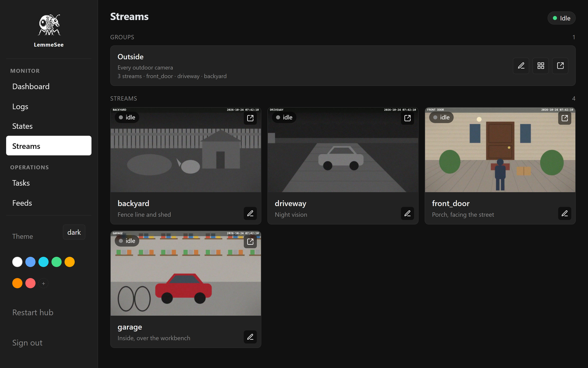Toggle the dark theme button
This screenshot has width=588, height=368.
(74, 232)
